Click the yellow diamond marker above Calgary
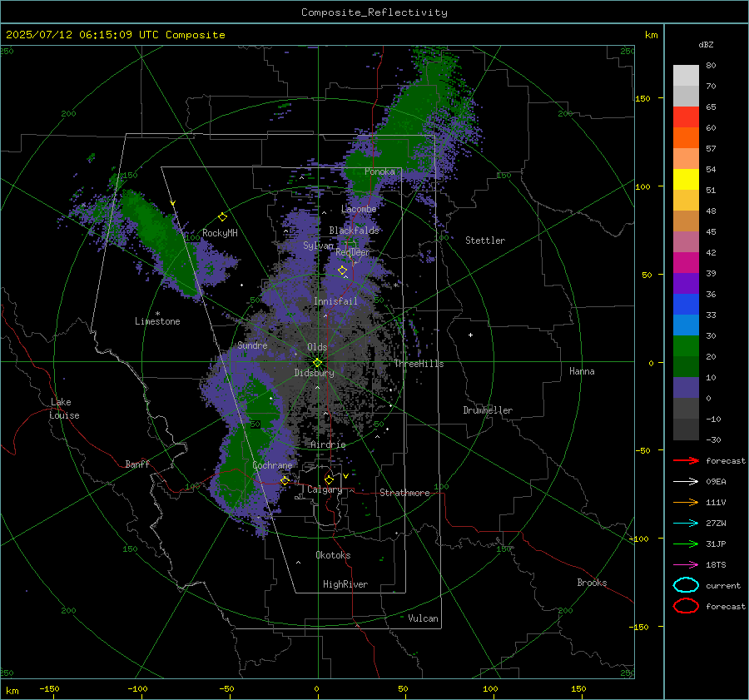This screenshot has height=700, width=749. tap(329, 479)
